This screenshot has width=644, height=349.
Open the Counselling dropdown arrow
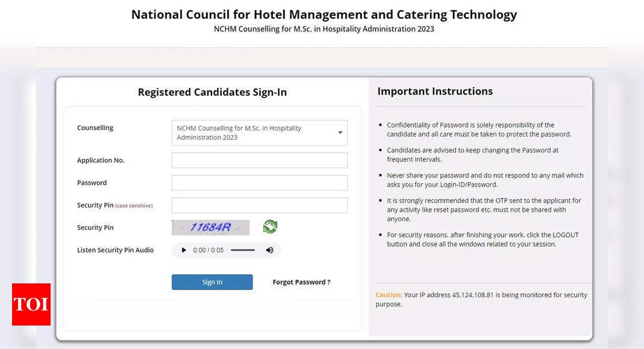pos(340,132)
